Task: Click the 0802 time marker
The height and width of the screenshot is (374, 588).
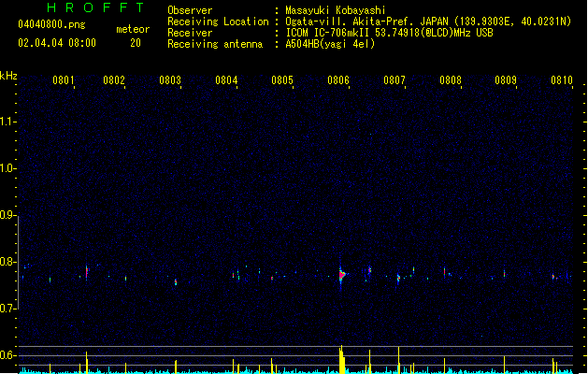Action: coord(114,80)
